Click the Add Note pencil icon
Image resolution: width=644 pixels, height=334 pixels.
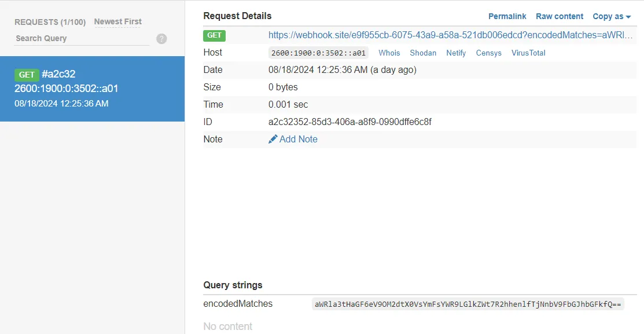pyautogui.click(x=272, y=139)
